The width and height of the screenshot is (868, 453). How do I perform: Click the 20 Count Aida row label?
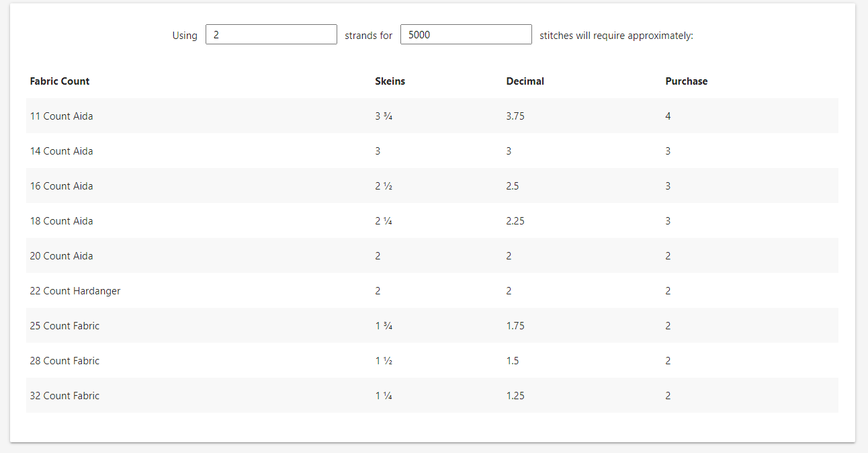coord(61,255)
